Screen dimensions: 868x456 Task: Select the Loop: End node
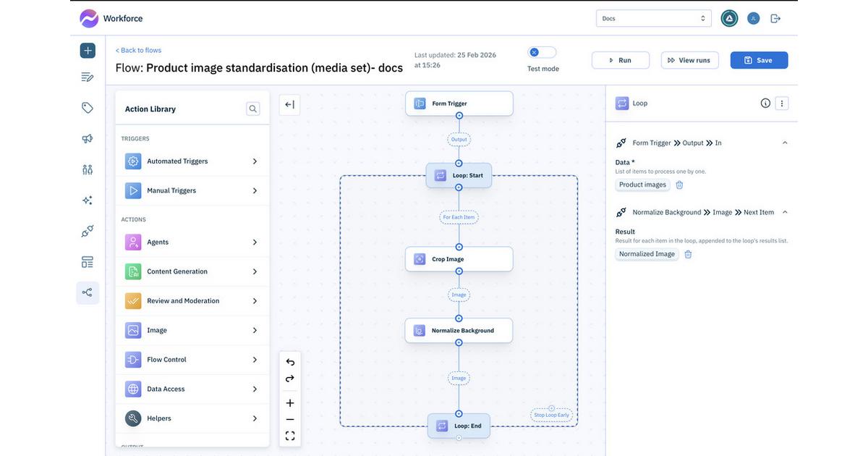pyautogui.click(x=459, y=426)
